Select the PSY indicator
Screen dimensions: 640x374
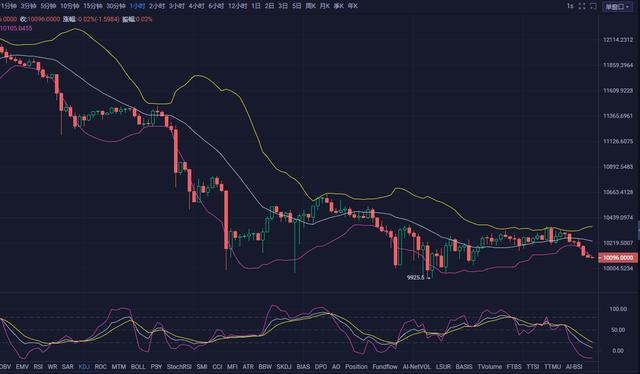[x=156, y=367]
